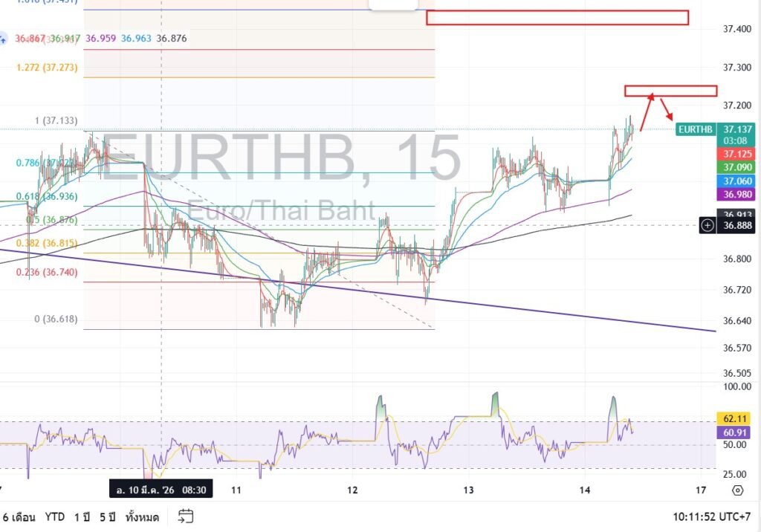Select the small red rectangle near 37.200
The image size is (761, 532).
pyautogui.click(x=670, y=91)
